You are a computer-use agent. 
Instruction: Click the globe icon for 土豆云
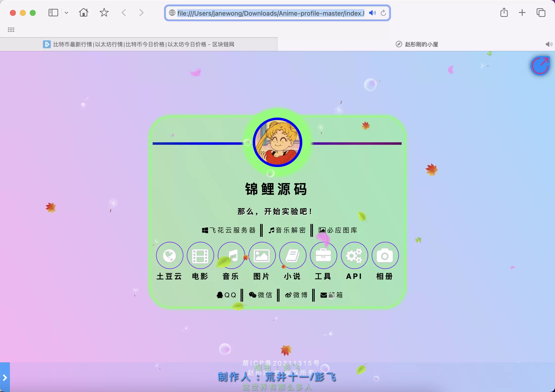169,255
